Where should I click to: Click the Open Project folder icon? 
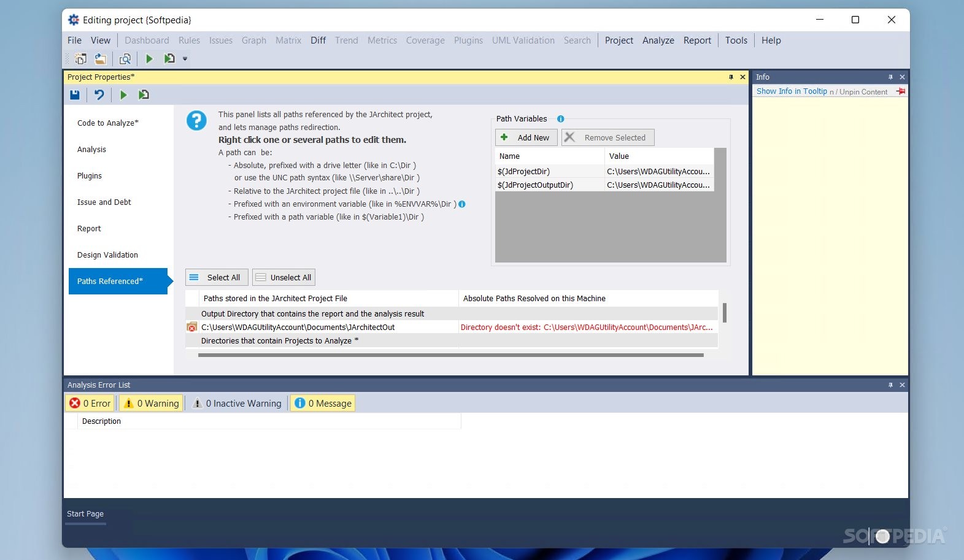[x=101, y=59]
